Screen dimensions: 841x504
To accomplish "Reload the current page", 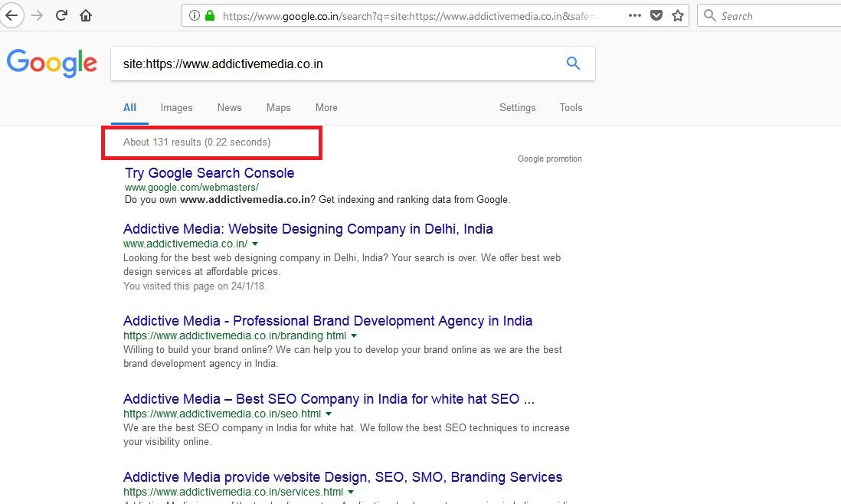I will pos(62,15).
